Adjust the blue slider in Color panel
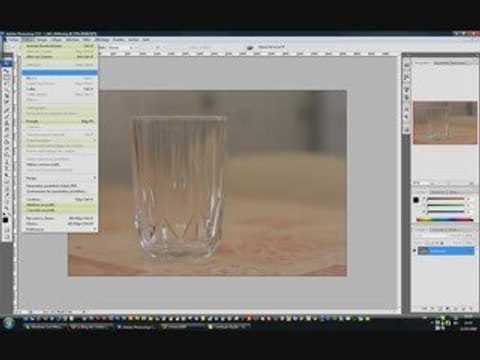 click(x=446, y=211)
